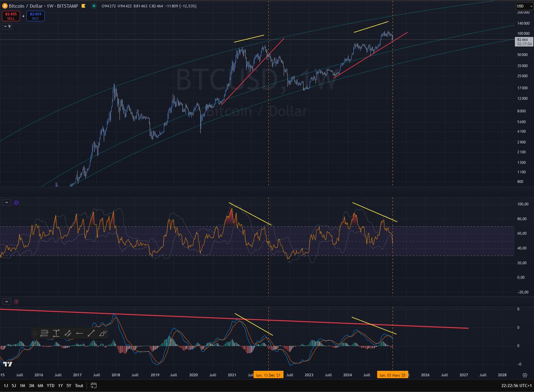
Task: Click the red error warning icon in MACD pane
Action: coord(16,301)
